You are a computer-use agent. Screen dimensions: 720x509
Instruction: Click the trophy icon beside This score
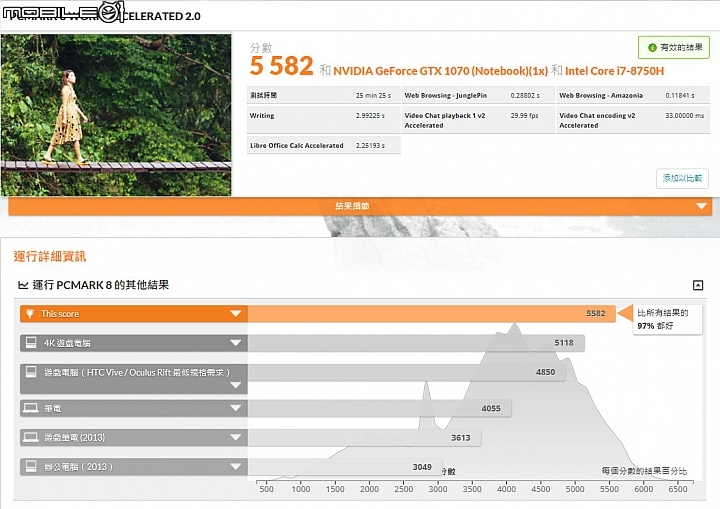30,314
